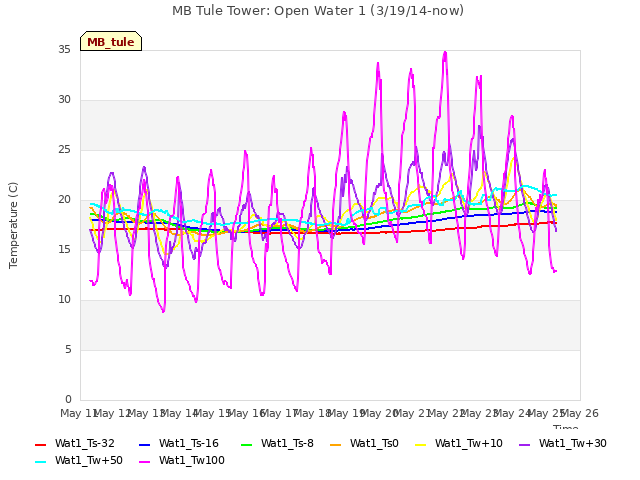Click the yellow Wat1_Tw+10 color swatch
The width and height of the screenshot is (640, 480).
[420, 444]
